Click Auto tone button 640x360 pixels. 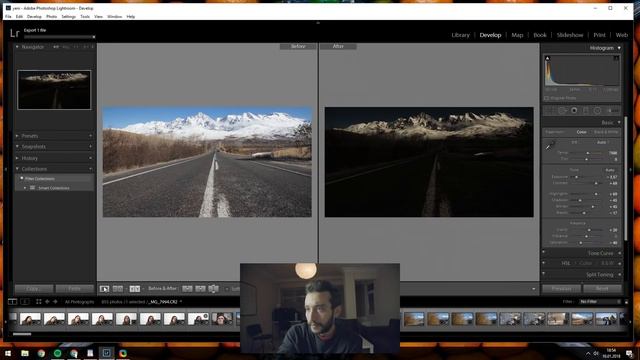coord(610,170)
